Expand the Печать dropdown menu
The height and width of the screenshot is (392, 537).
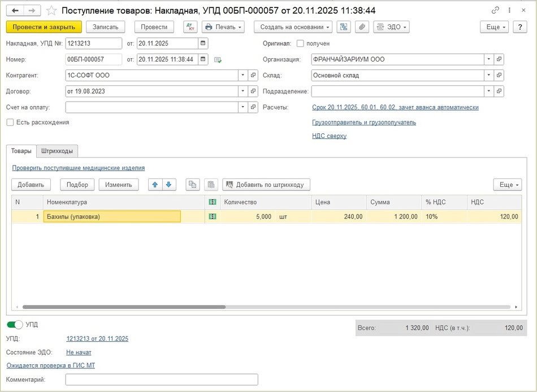(x=223, y=27)
